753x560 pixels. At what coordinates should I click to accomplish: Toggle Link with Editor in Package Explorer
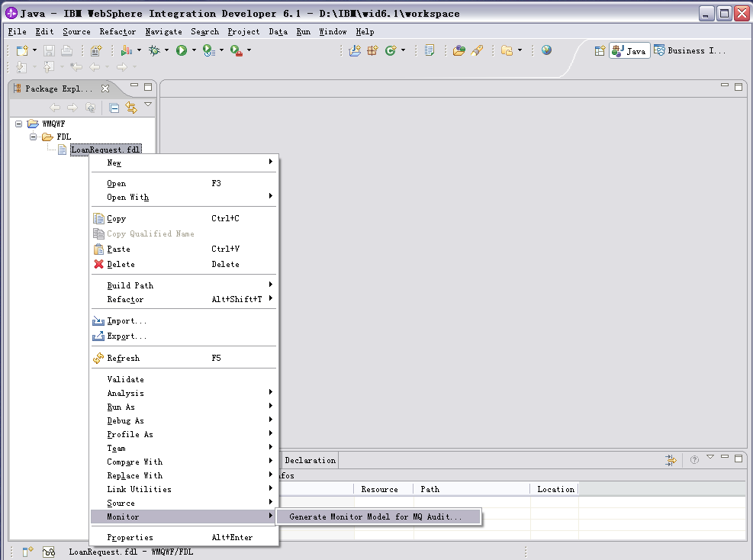(130, 108)
